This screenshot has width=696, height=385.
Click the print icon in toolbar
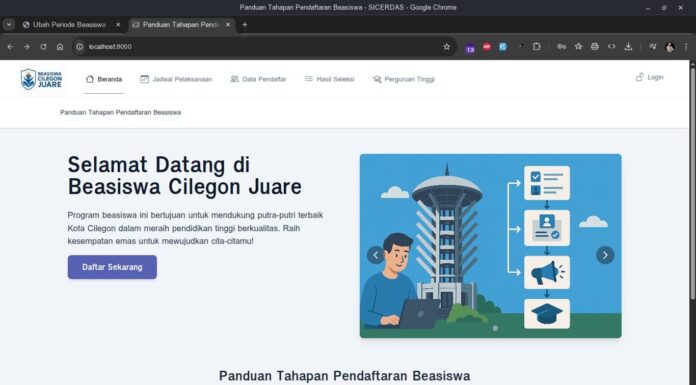click(595, 47)
